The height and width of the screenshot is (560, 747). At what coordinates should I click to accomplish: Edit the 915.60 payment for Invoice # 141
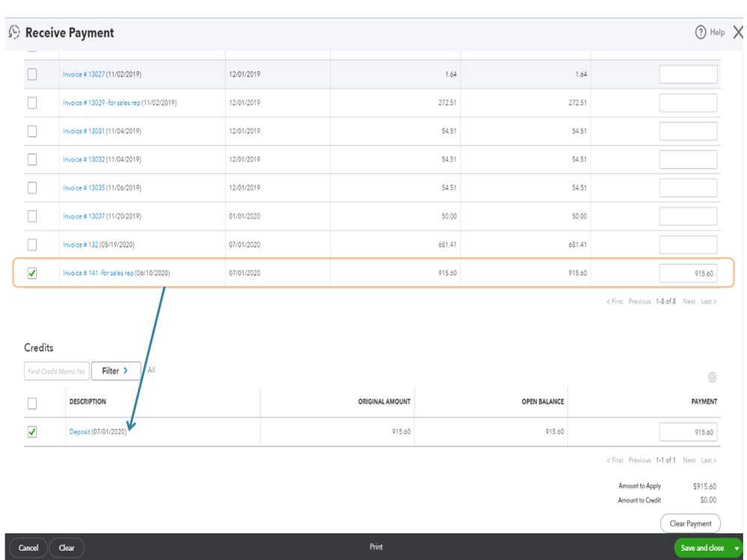point(688,274)
